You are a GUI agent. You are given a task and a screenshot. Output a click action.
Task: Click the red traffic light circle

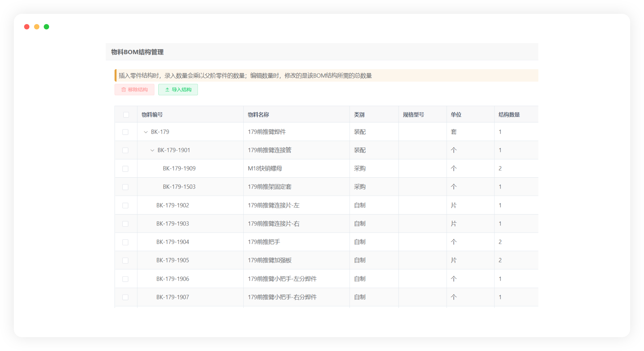pyautogui.click(x=27, y=27)
